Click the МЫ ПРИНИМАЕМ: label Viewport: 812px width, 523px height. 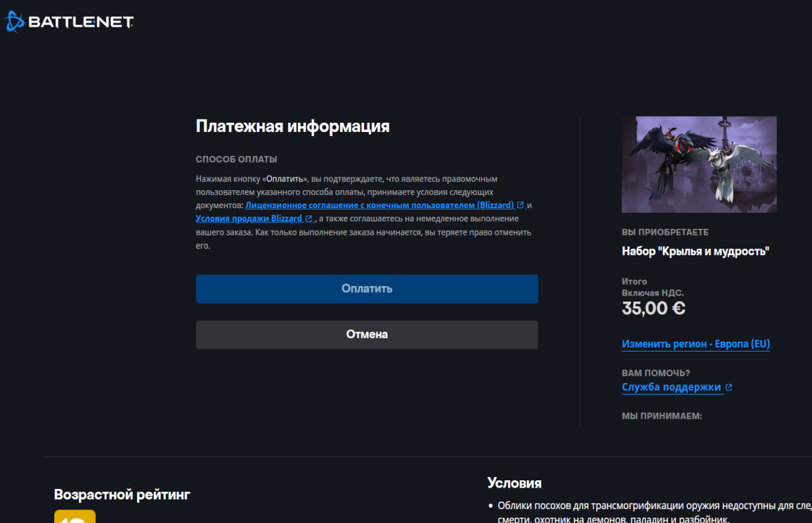(662, 416)
